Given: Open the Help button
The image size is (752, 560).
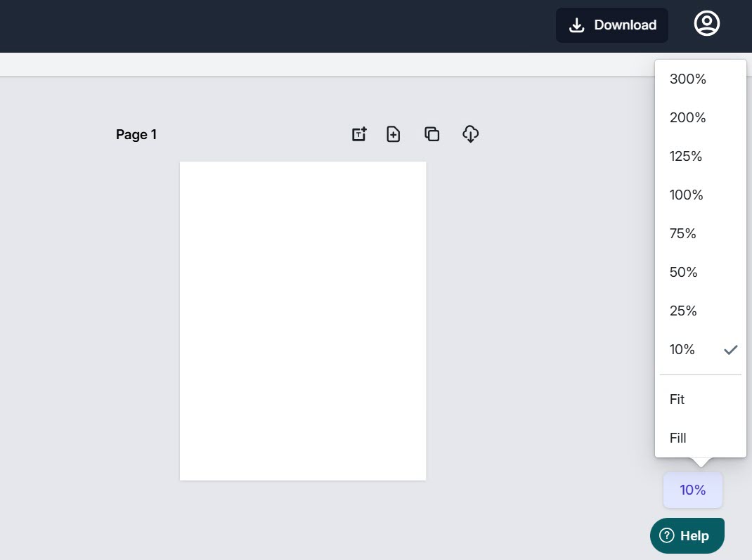Looking at the screenshot, I should coord(687,535).
